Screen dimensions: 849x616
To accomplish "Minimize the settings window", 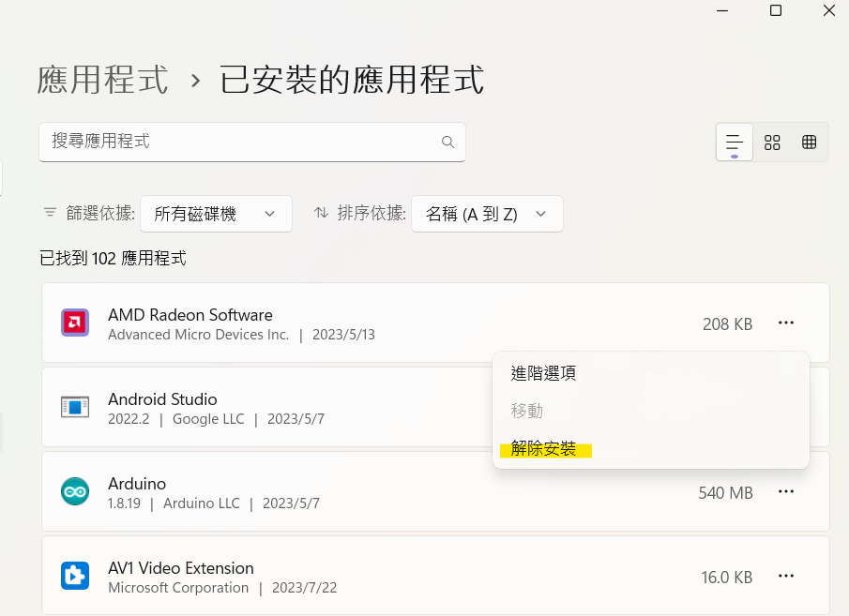I will [x=722, y=10].
